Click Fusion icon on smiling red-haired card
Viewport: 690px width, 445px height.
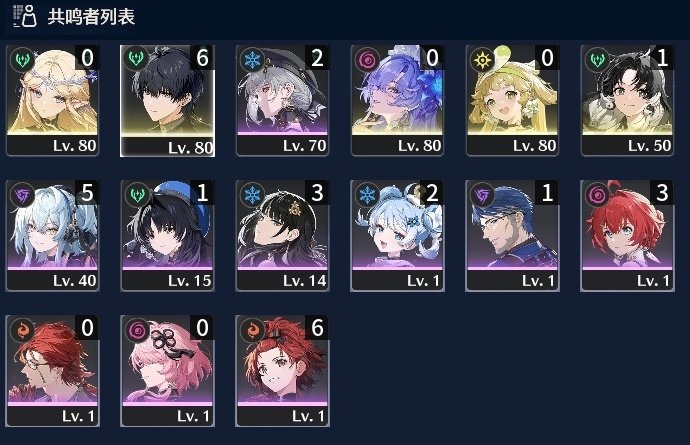(252, 330)
